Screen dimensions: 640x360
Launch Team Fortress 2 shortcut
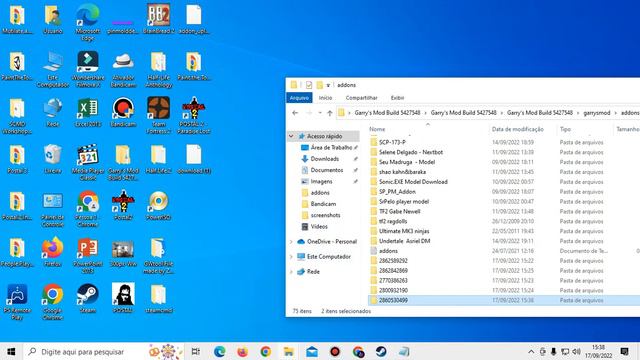coord(158,116)
